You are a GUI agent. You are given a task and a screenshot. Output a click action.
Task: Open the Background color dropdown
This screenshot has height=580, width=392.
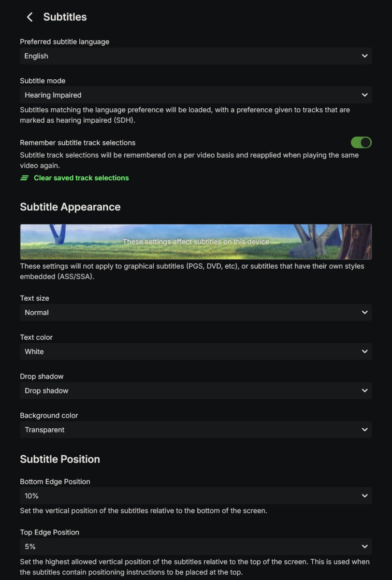[x=195, y=429]
